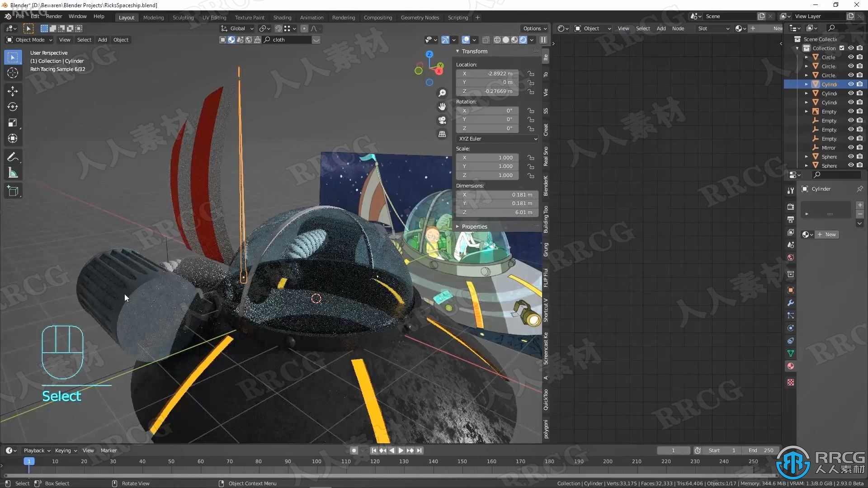Select the Move tool in toolbar
868x488 pixels.
(x=13, y=90)
